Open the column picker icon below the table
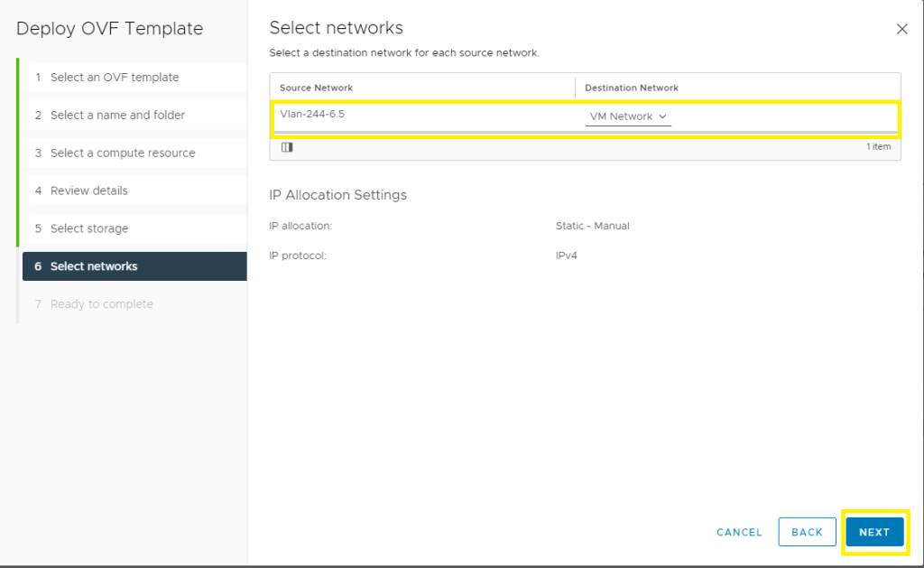The width and height of the screenshot is (924, 568). [x=287, y=147]
